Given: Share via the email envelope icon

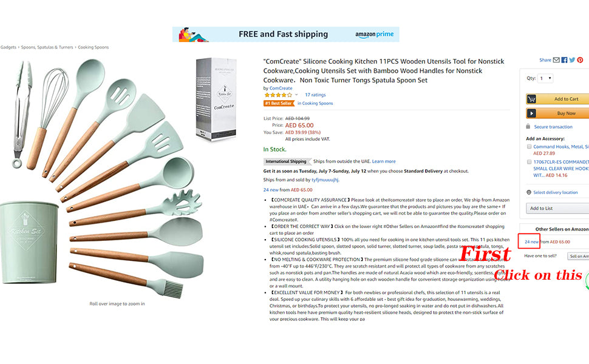Looking at the screenshot, I should click(556, 60).
